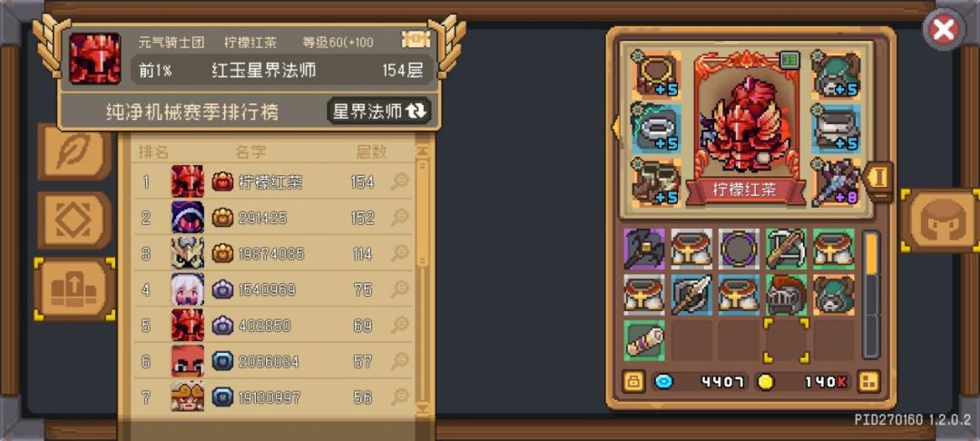Open the helmet character button on right edge
This screenshot has width=980, height=441.
(x=941, y=220)
